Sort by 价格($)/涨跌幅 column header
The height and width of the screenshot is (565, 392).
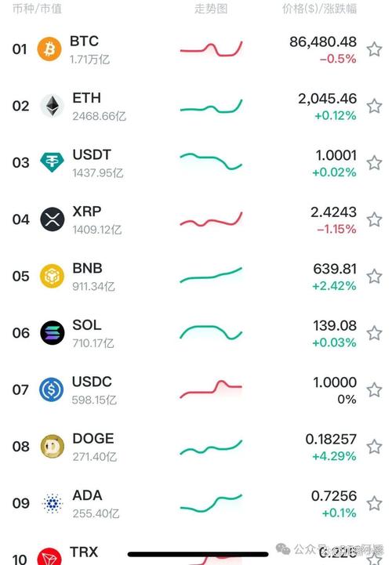tap(319, 9)
